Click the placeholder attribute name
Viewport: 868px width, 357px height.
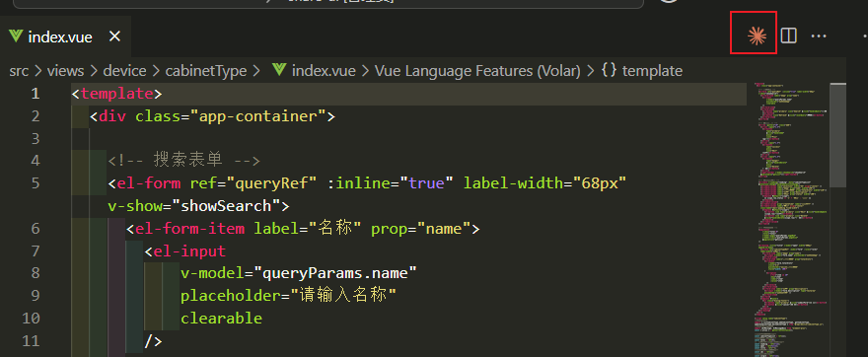231,296
